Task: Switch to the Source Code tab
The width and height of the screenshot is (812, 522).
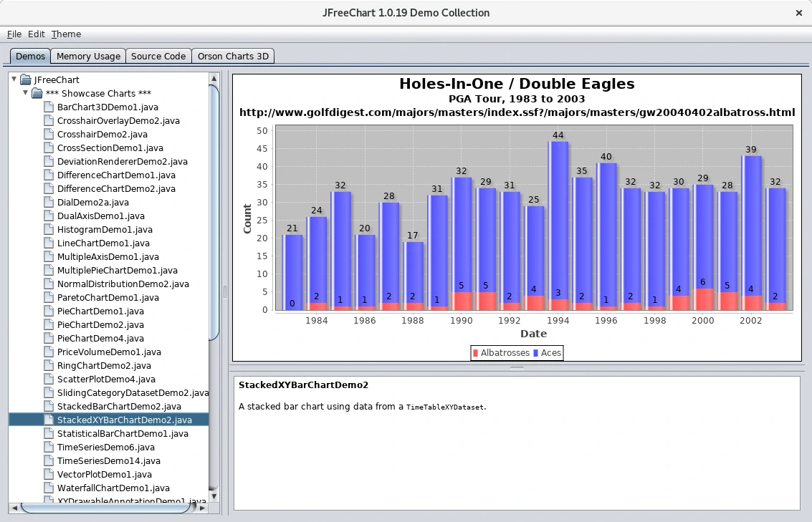Action: pyautogui.click(x=158, y=56)
